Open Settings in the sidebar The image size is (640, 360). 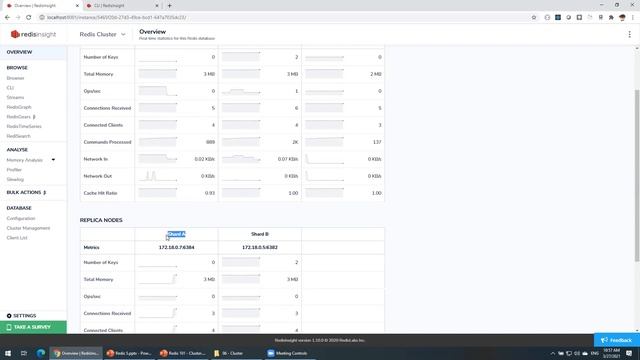[21, 316]
